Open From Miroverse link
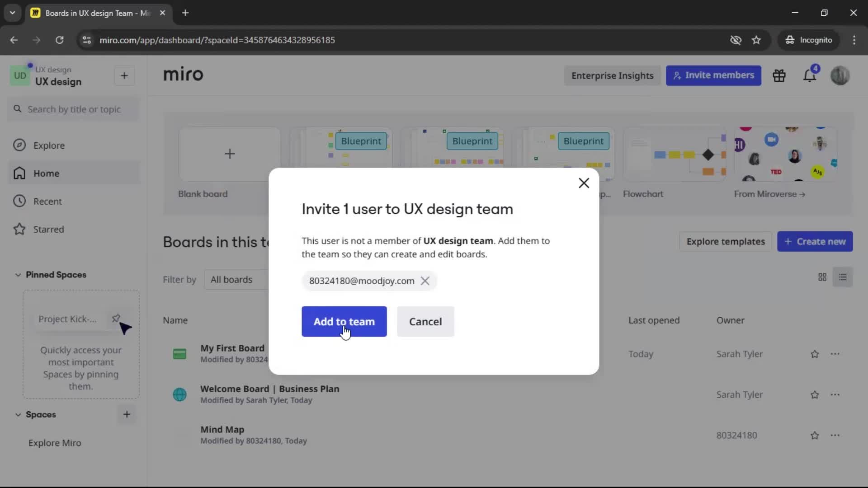Screen dimensions: 868x488 pyautogui.click(x=769, y=194)
